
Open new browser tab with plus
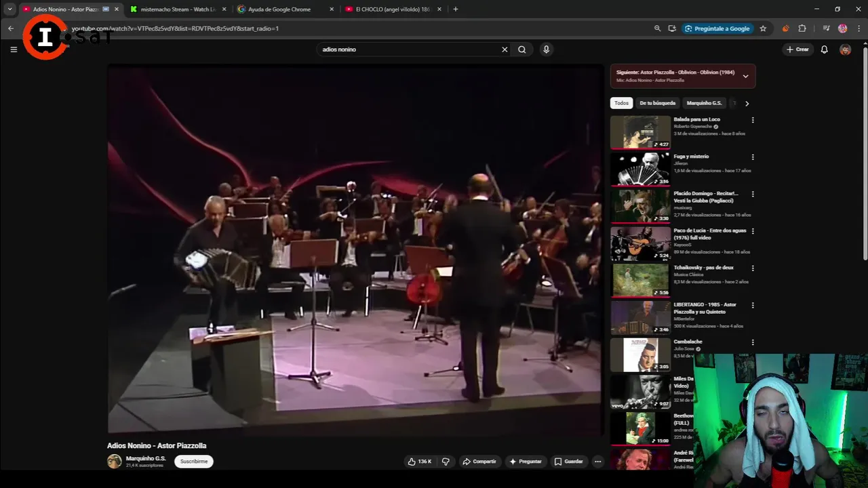point(456,9)
